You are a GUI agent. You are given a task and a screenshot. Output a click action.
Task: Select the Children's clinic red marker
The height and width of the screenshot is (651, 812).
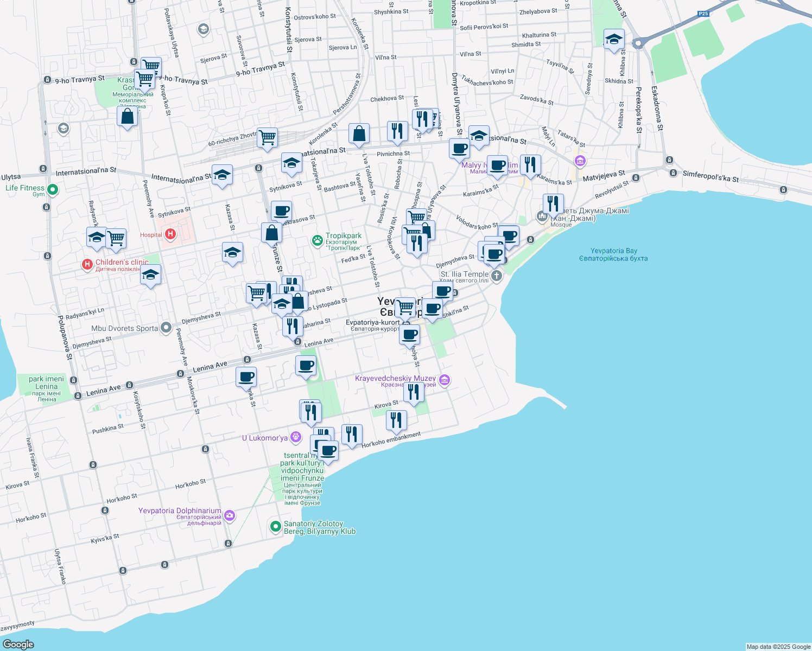click(86, 264)
